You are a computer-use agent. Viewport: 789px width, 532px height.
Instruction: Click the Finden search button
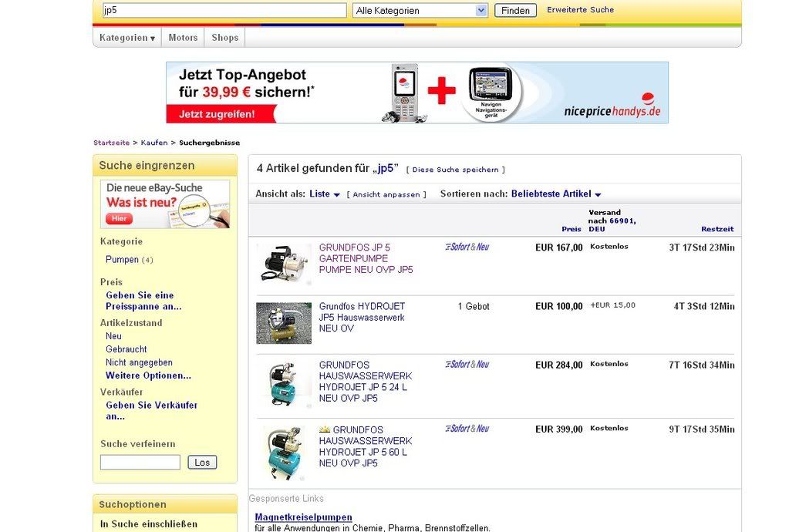click(x=515, y=11)
